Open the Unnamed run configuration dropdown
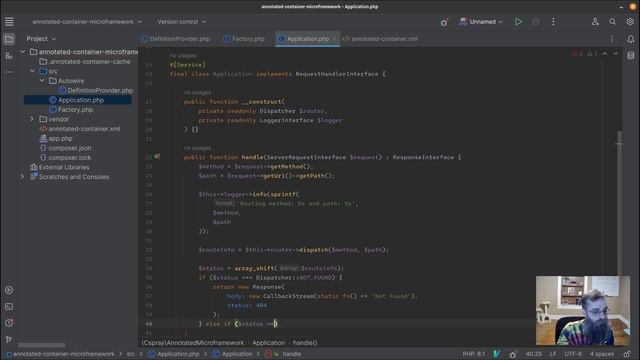The image size is (640, 360). point(481,22)
